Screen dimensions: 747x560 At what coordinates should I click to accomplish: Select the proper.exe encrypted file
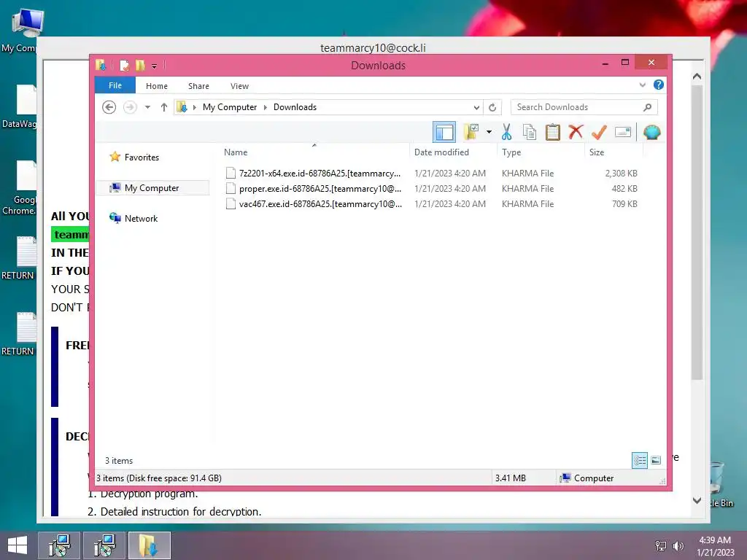click(313, 189)
